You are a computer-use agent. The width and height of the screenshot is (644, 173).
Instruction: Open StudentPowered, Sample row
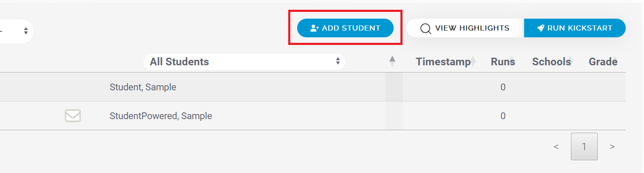click(x=313, y=116)
